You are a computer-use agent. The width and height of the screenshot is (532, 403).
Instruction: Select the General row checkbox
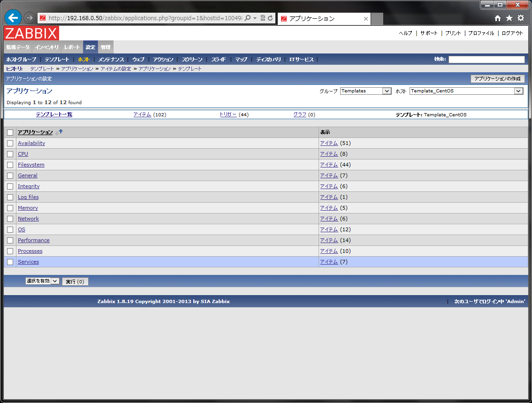tap(10, 176)
